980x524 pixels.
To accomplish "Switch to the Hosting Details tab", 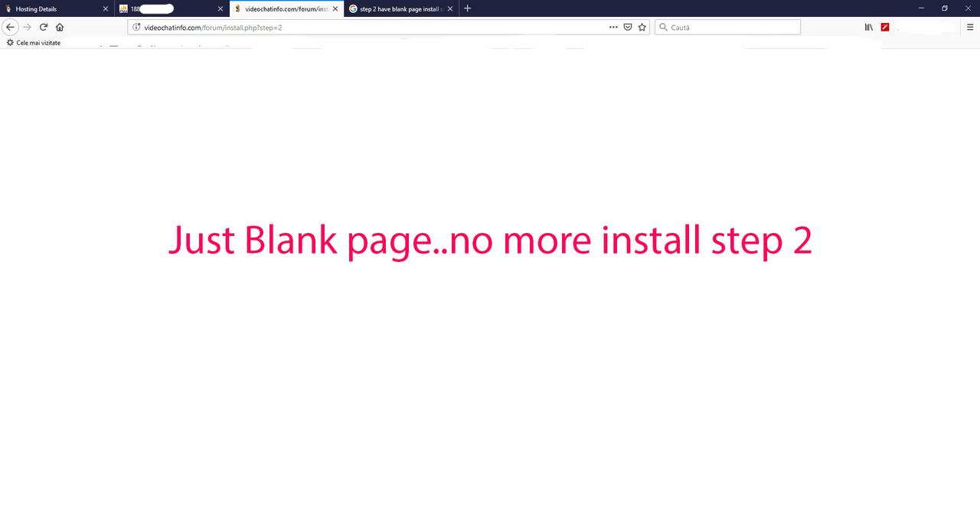I will (57, 8).
